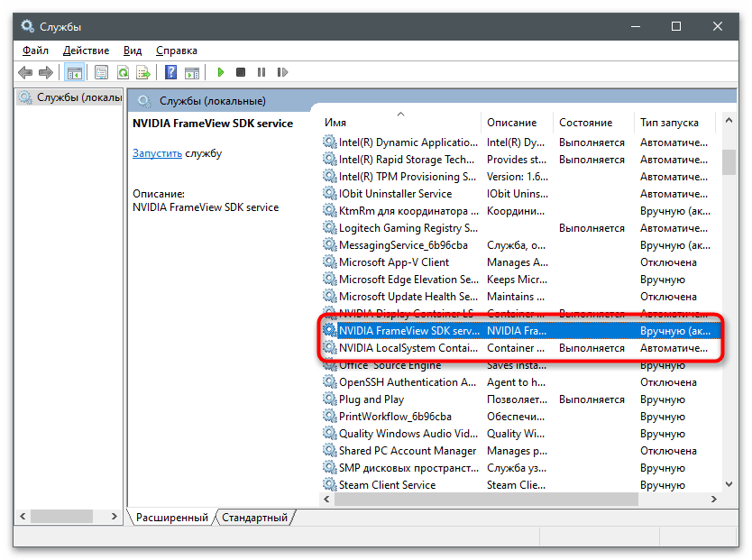Image resolution: width=752 pixels, height=560 pixels.
Task: Click gear icon of IObit Uninstaller Service
Action: click(x=329, y=193)
